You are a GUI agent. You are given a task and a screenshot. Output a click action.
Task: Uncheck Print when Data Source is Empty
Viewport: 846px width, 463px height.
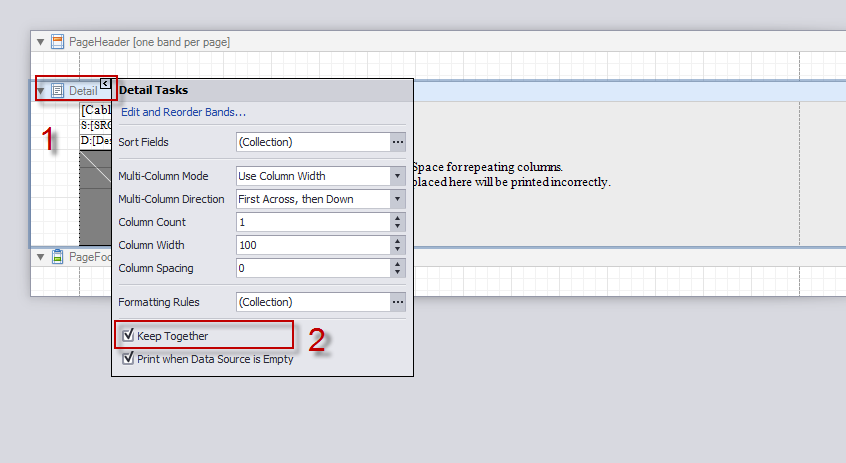(x=128, y=358)
